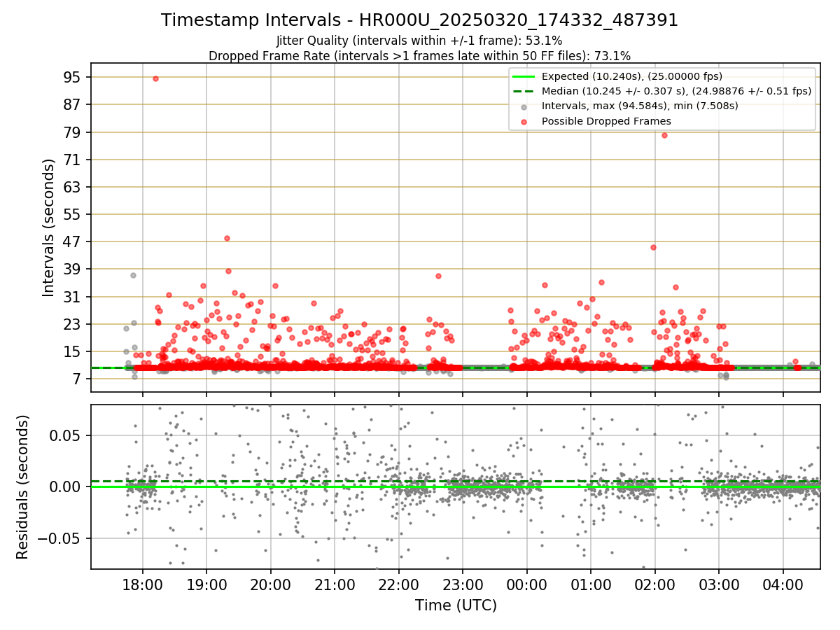Click the 'Residuals (seconds)' y-axis label
Viewport: 840px width, 630px height.
pos(23,486)
